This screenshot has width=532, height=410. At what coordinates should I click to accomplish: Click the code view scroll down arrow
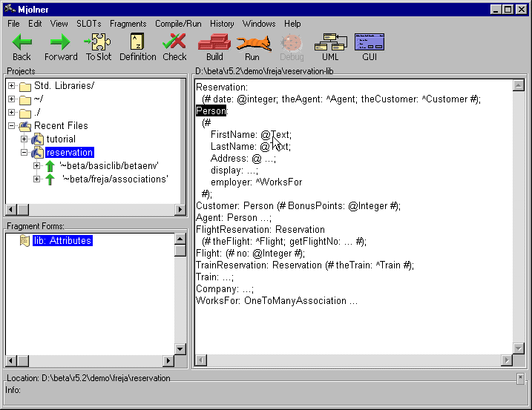(519, 348)
